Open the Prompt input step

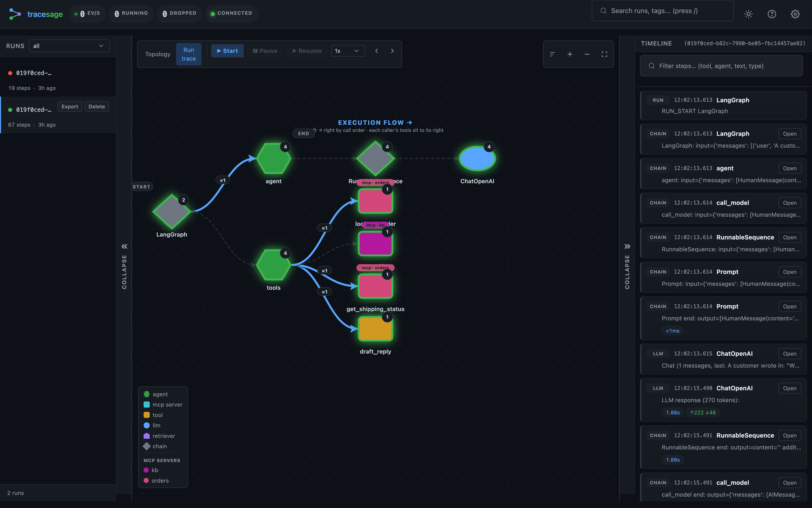pyautogui.click(x=790, y=272)
